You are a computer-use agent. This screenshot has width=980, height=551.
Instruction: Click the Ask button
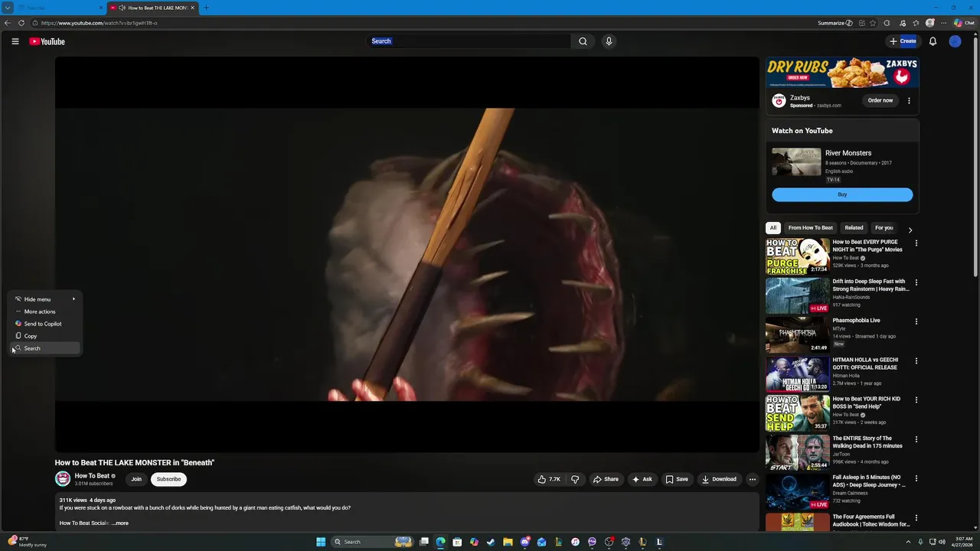pyautogui.click(x=642, y=479)
